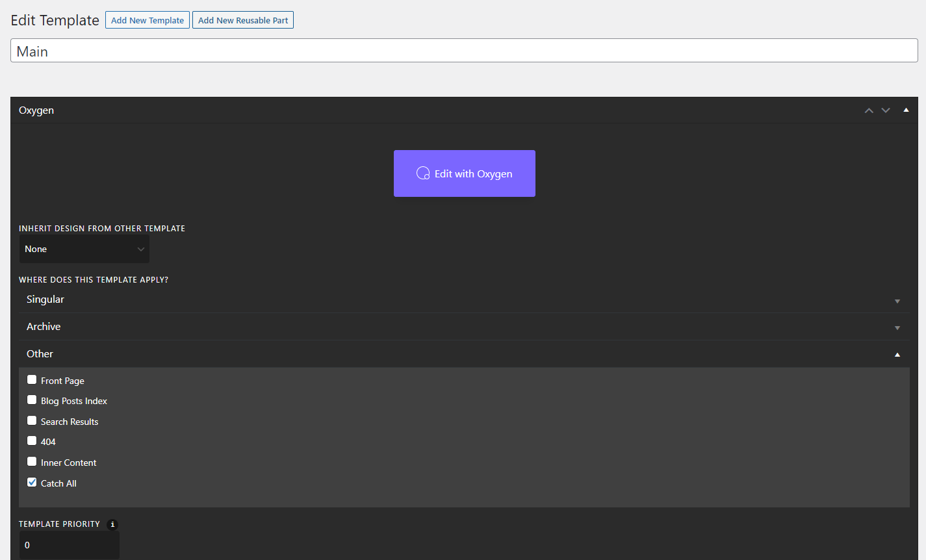
Task: Collapse the Other section
Action: (x=464, y=354)
